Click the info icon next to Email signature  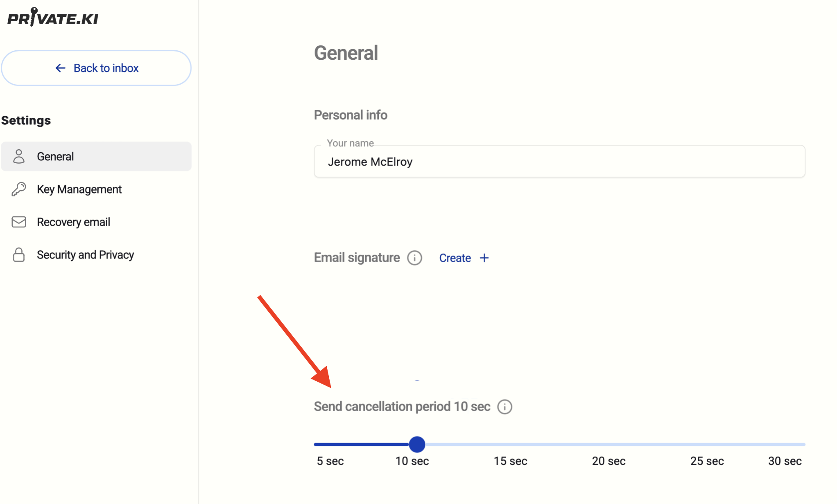(x=414, y=258)
